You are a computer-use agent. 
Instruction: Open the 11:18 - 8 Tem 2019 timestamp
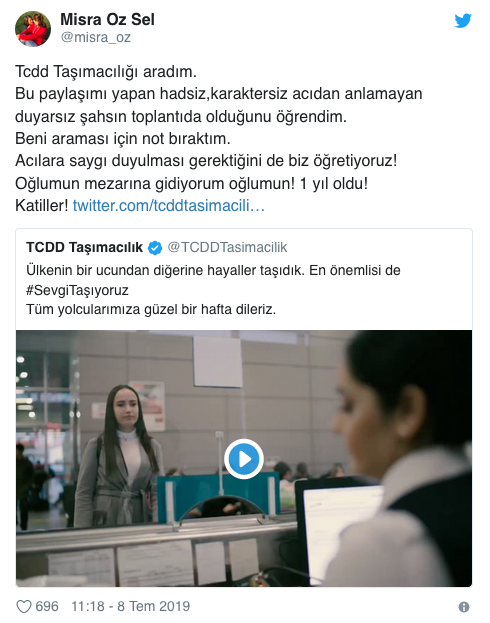130,606
